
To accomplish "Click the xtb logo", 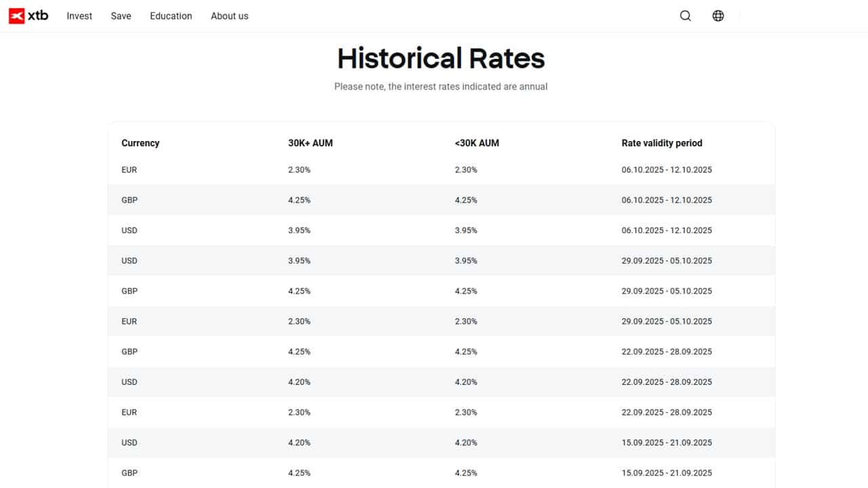I will coord(28,16).
